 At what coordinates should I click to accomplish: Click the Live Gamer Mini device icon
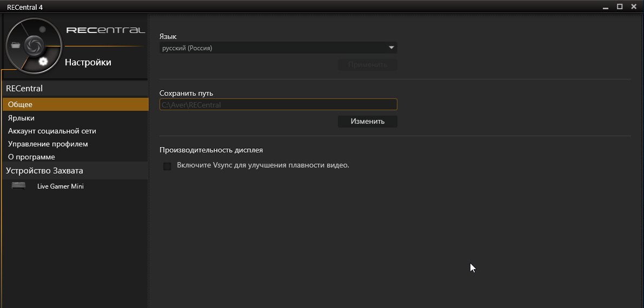point(18,186)
